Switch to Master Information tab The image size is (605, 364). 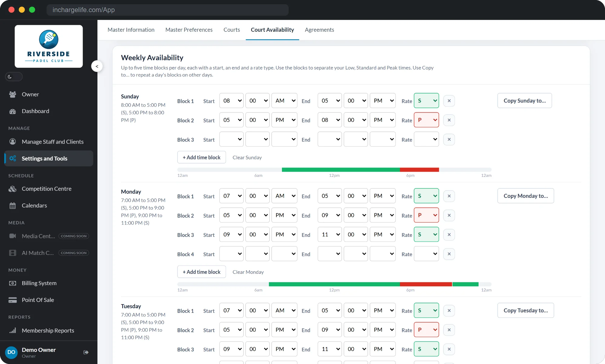point(131,30)
